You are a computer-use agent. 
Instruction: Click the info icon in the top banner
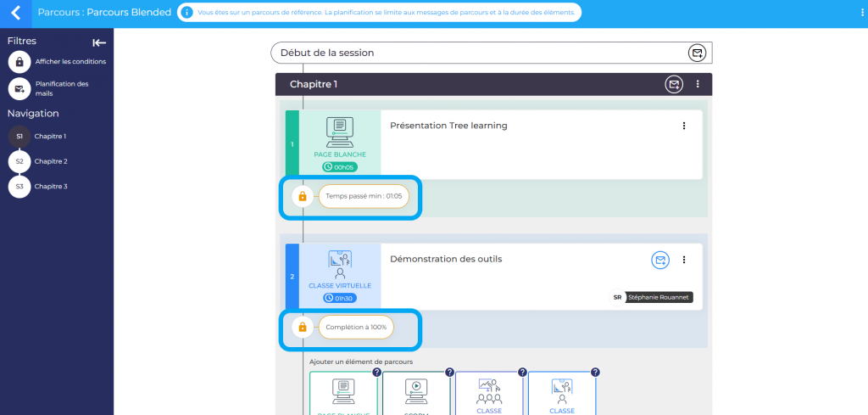tap(187, 14)
